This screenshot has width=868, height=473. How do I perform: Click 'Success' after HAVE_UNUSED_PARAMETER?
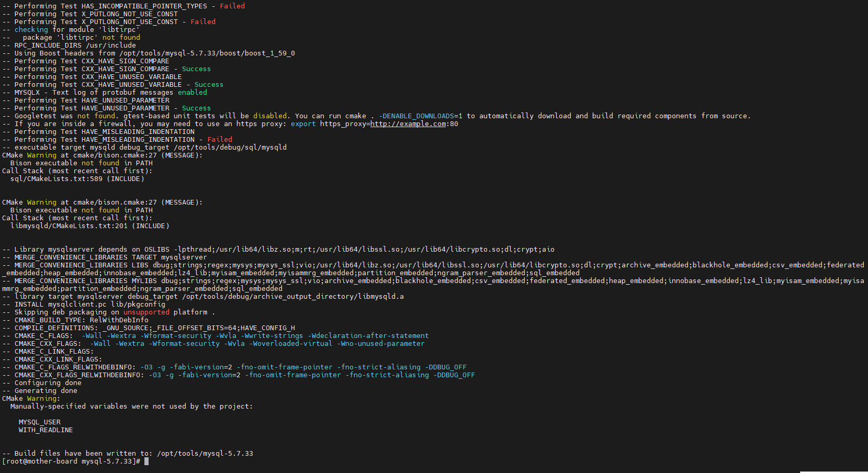tap(196, 108)
